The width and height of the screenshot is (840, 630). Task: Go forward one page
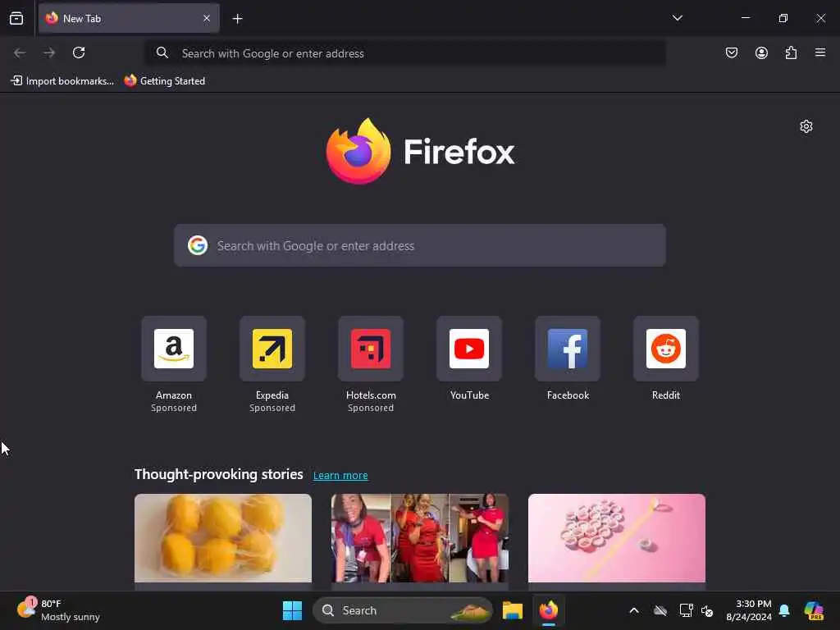point(49,52)
